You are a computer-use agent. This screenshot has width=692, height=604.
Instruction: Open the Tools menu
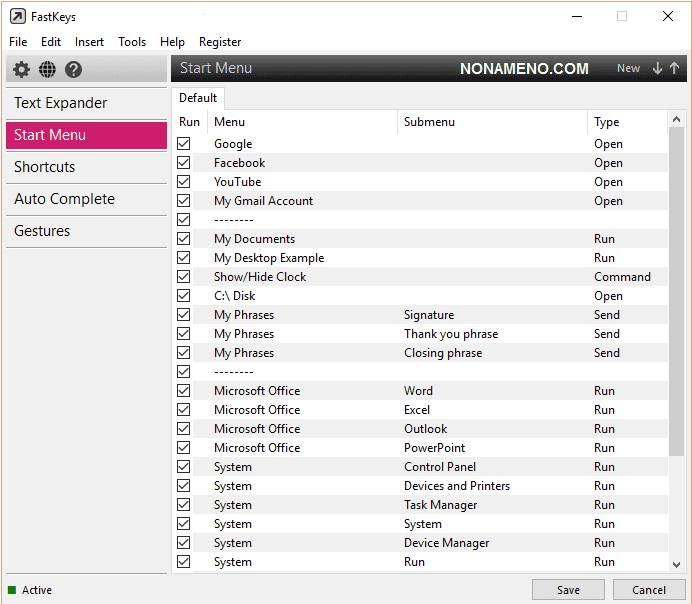coord(132,42)
